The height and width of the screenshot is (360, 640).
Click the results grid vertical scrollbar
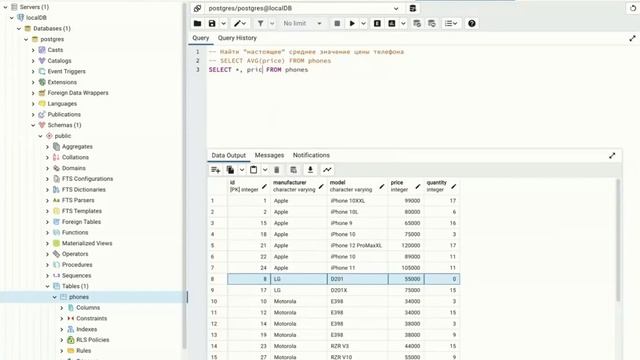click(618, 241)
